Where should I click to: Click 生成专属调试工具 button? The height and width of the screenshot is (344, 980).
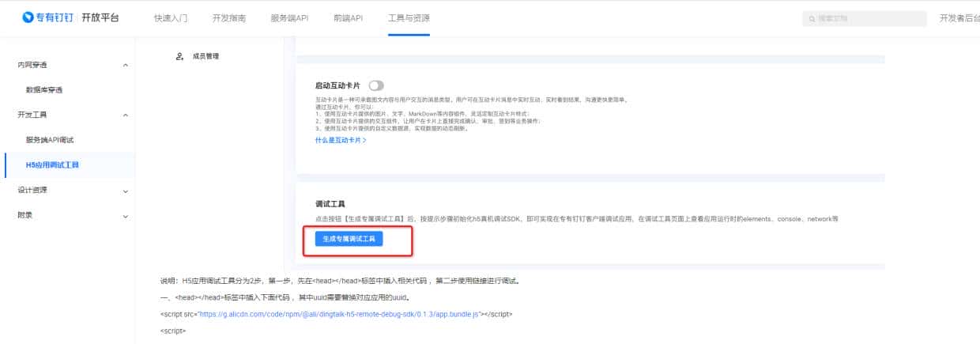(349, 239)
